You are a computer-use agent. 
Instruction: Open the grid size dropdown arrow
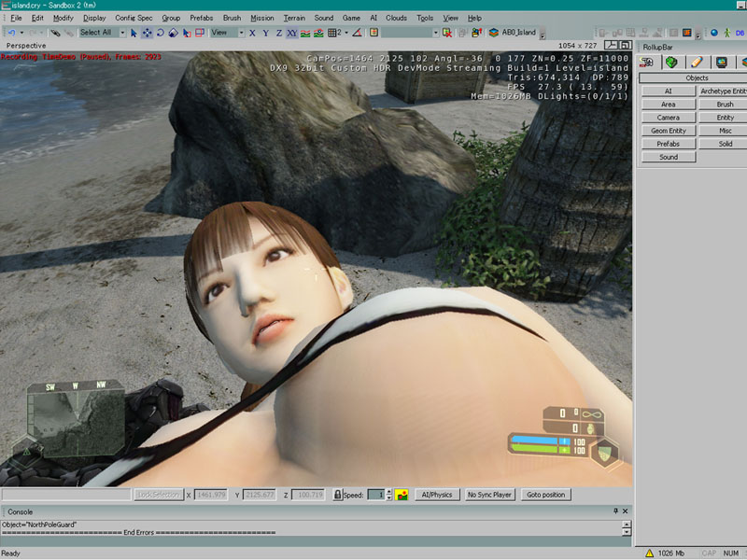(346, 33)
